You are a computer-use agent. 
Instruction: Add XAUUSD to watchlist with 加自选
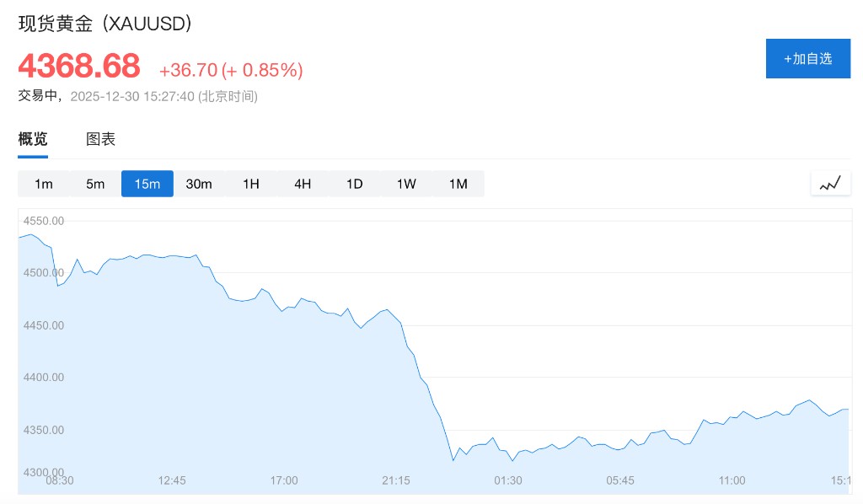coord(807,58)
